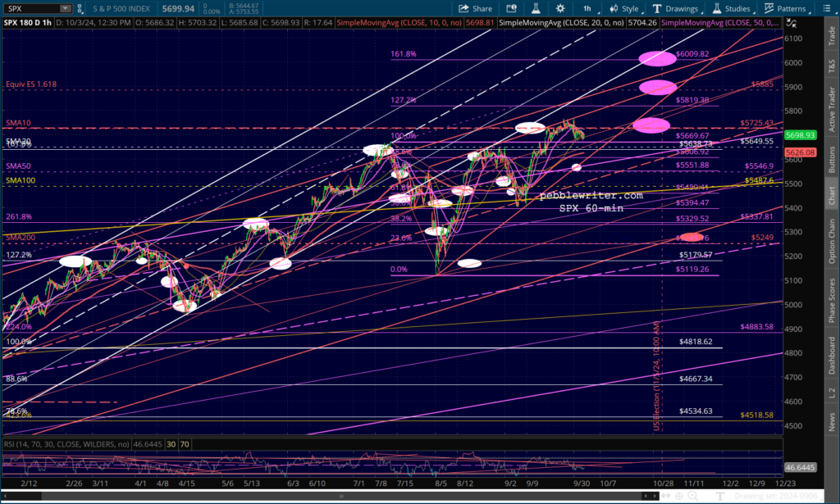Click the crosshair pan icon below the chart
Image resolution: width=840 pixels, height=504 pixels.
[x=678, y=496]
